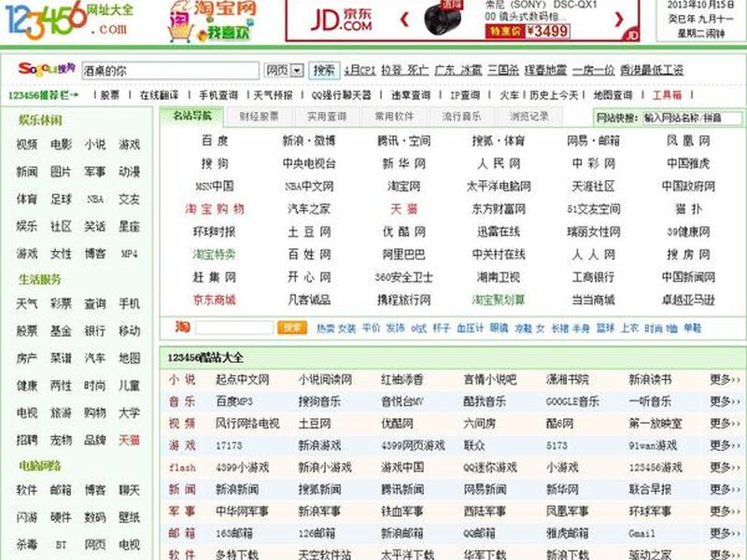Image resolution: width=747 pixels, height=560 pixels.
Task: Switch to the 财经股票 tab
Action: [x=259, y=116]
